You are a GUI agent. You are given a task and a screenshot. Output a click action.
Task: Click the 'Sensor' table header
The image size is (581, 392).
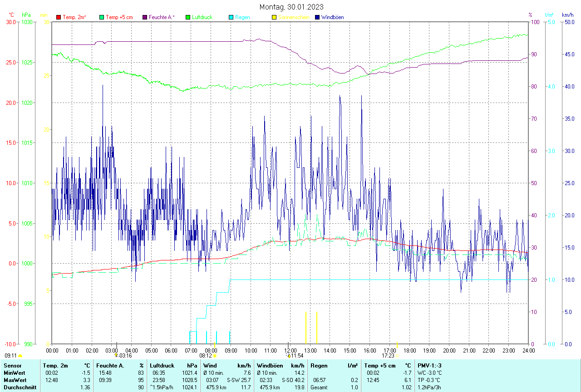(12, 366)
